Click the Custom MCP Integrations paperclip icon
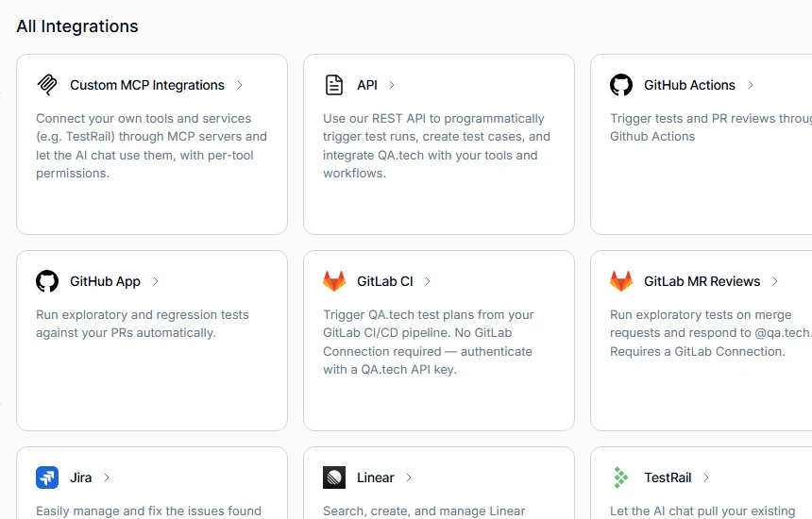 [47, 85]
